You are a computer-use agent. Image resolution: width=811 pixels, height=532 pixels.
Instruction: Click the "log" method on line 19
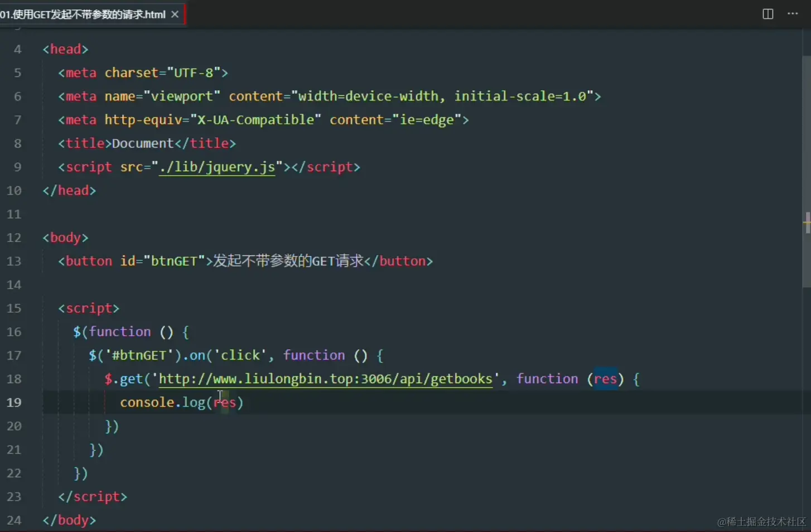pos(194,403)
